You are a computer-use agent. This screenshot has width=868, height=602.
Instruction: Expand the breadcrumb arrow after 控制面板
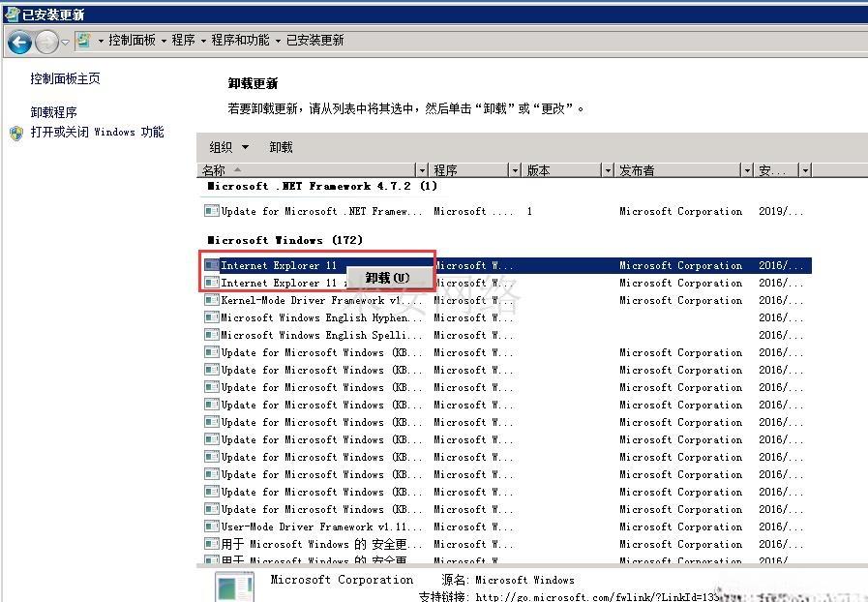[164, 41]
